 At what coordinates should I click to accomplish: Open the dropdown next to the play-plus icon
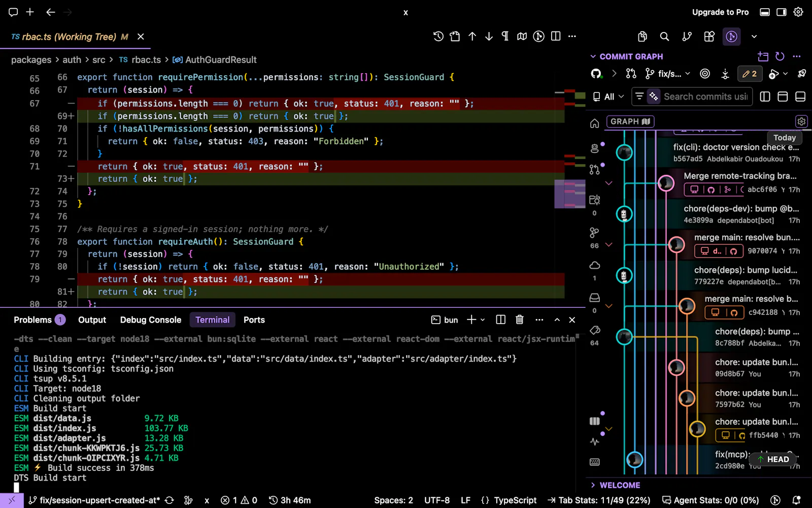coord(786,74)
